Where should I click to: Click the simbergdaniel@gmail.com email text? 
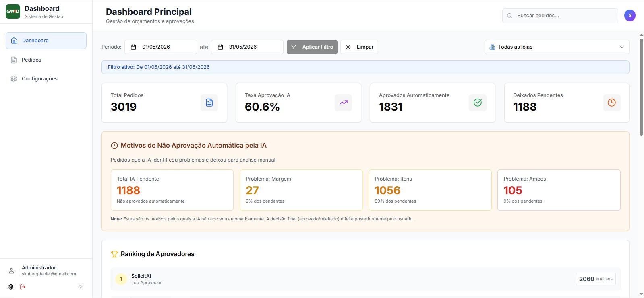49,274
